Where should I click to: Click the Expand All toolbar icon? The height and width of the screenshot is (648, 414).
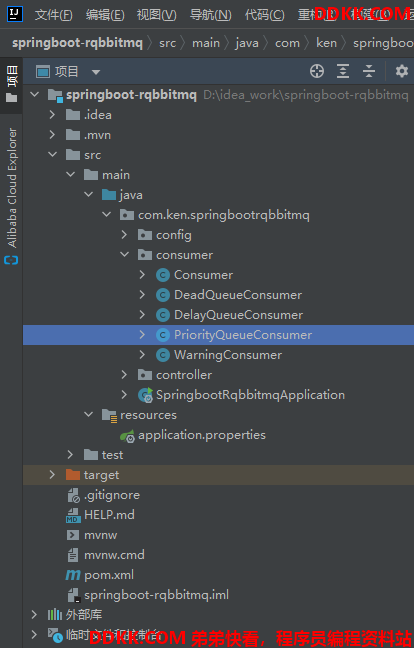tap(343, 71)
